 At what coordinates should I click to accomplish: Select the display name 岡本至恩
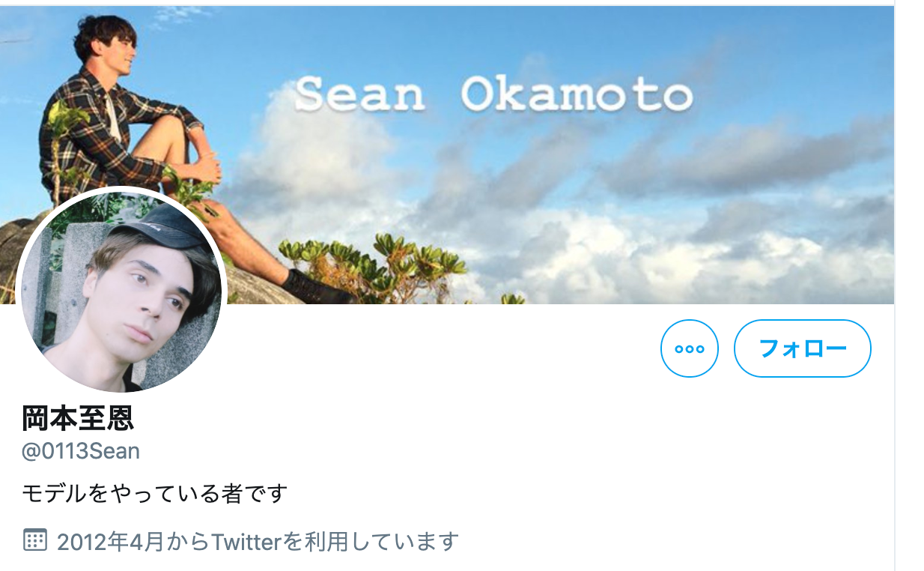(x=78, y=418)
